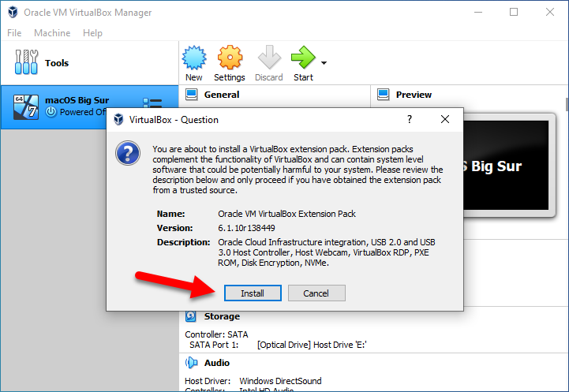569x392 pixels.
Task: Click the General section header
Action: (x=221, y=95)
